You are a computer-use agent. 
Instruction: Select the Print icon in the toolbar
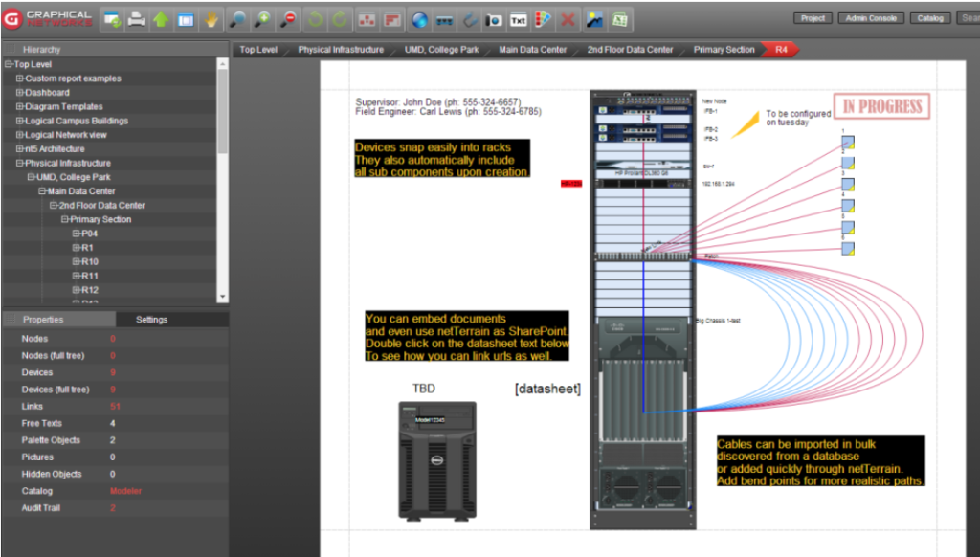pos(137,18)
